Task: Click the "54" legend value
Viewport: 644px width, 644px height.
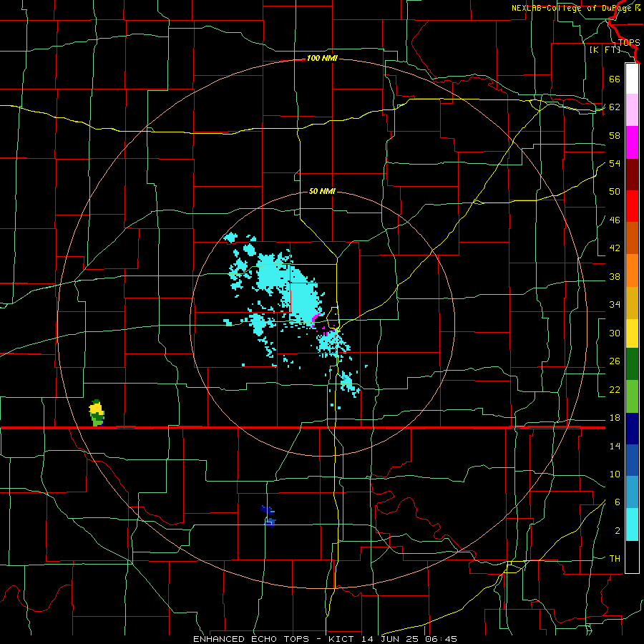Action: tap(615, 163)
